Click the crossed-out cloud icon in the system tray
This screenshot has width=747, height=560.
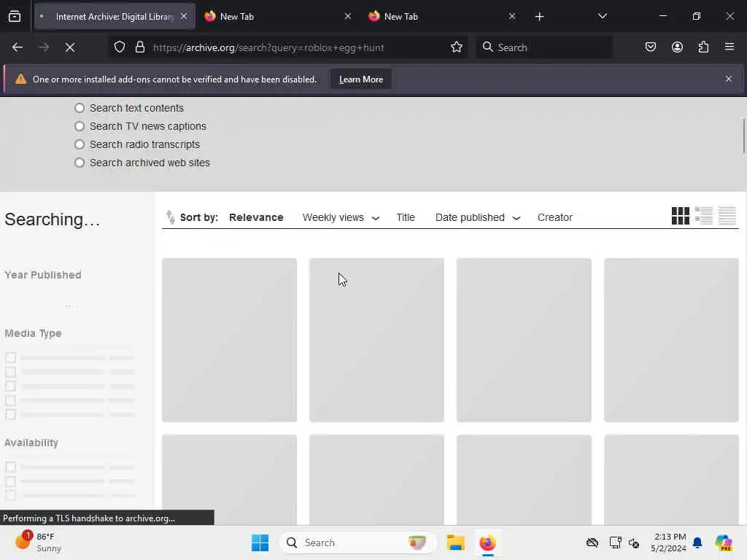tap(592, 542)
